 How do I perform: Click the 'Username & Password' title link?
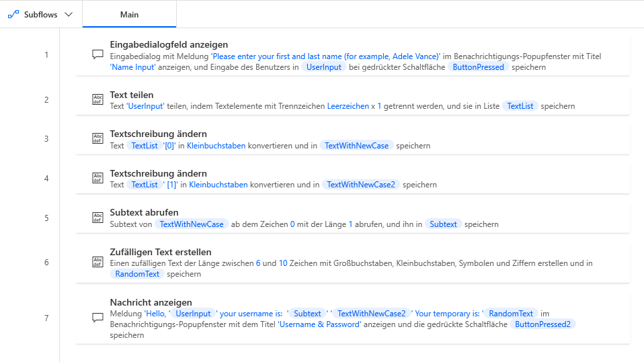tap(319, 324)
